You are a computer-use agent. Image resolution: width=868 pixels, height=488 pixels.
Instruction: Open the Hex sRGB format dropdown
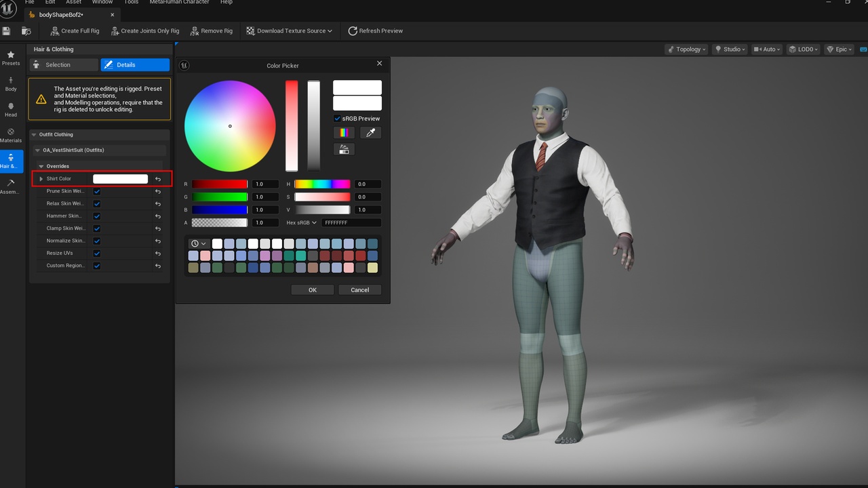click(x=302, y=222)
